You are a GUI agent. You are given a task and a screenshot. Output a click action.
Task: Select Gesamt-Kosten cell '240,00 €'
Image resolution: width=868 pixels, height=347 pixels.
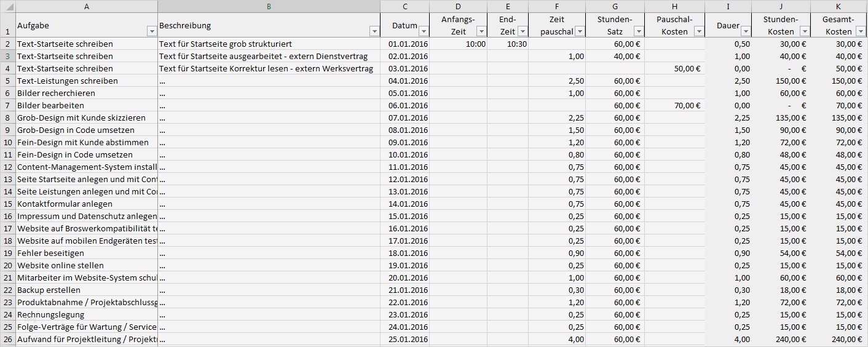click(x=839, y=339)
